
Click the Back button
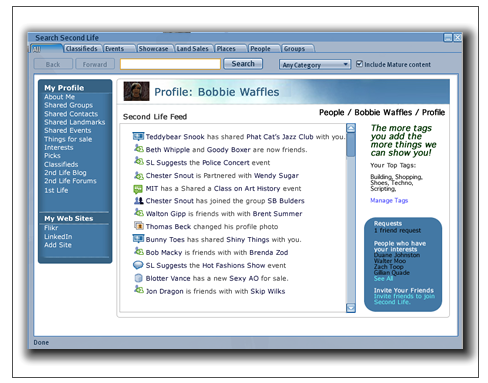click(x=53, y=64)
